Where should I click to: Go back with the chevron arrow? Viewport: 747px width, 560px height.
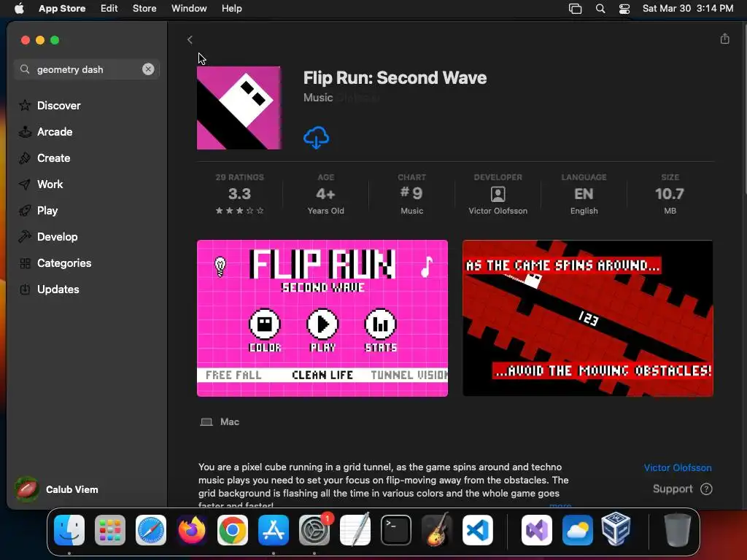point(190,39)
